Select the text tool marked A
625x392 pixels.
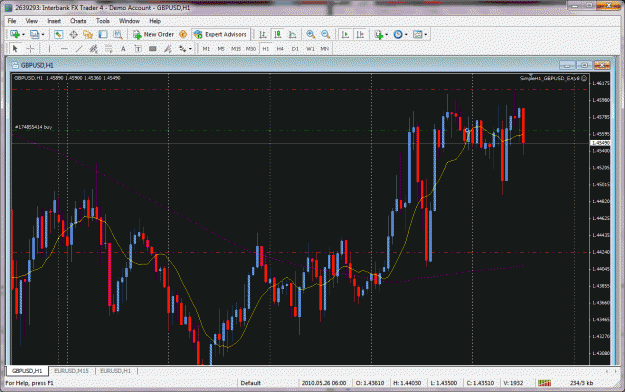[x=123, y=49]
